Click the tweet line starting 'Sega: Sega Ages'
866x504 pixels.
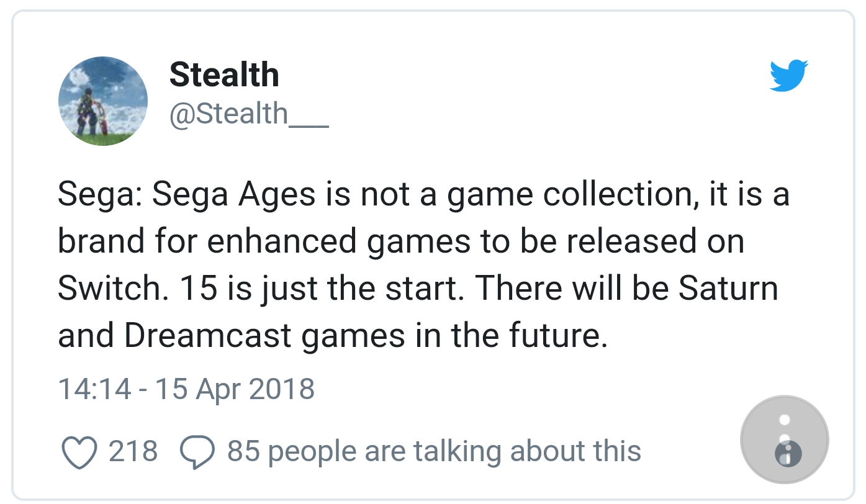(x=424, y=196)
